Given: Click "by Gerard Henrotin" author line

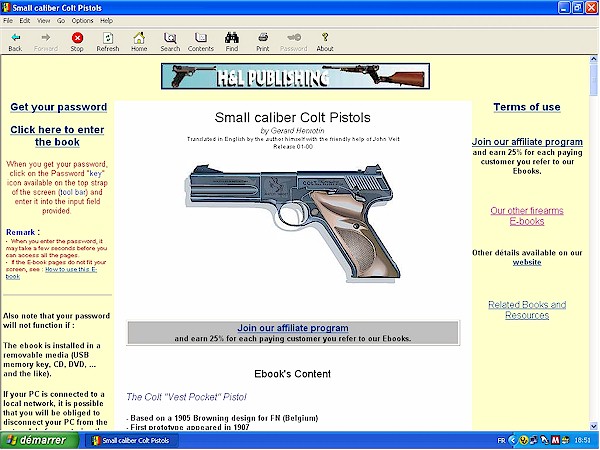Looking at the screenshot, I should click(x=292, y=130).
